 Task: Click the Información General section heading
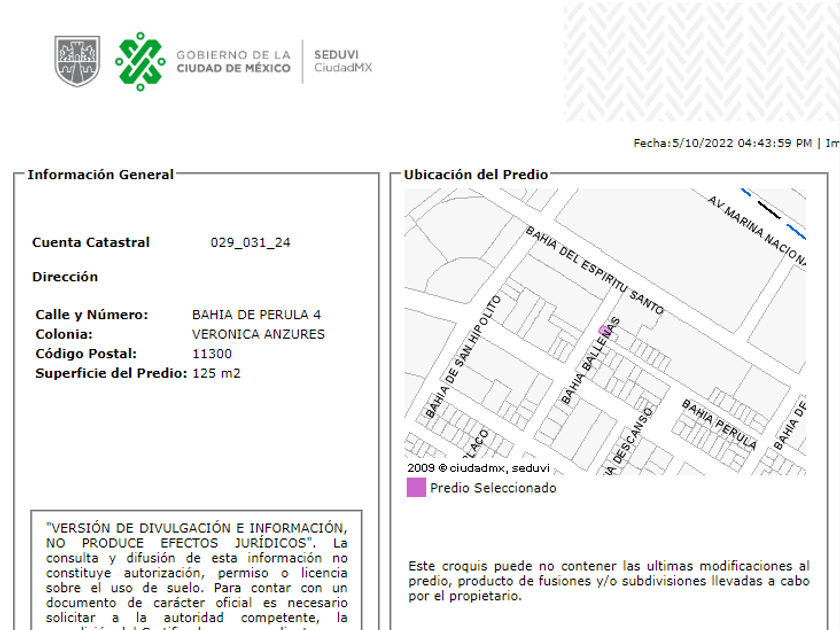tap(101, 175)
